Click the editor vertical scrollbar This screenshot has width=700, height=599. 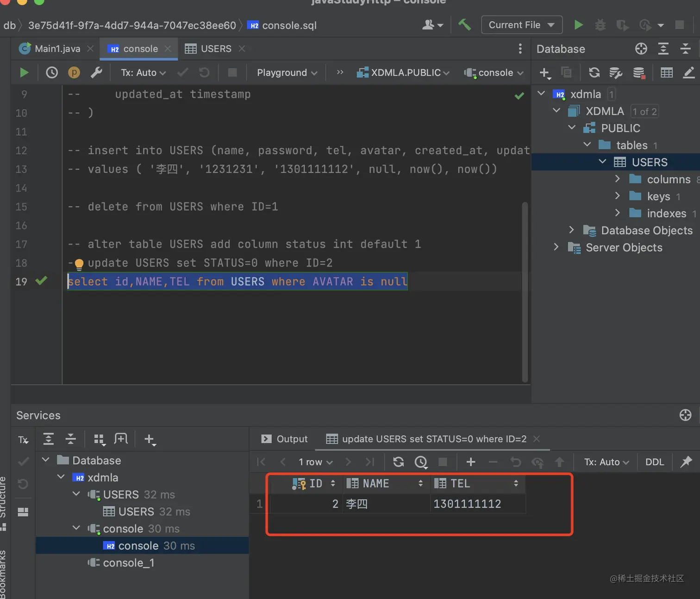point(525,292)
